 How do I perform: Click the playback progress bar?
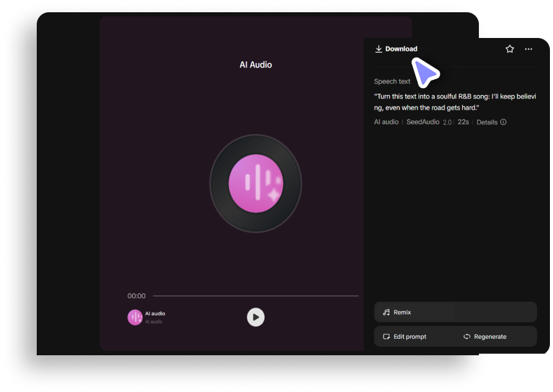256,296
